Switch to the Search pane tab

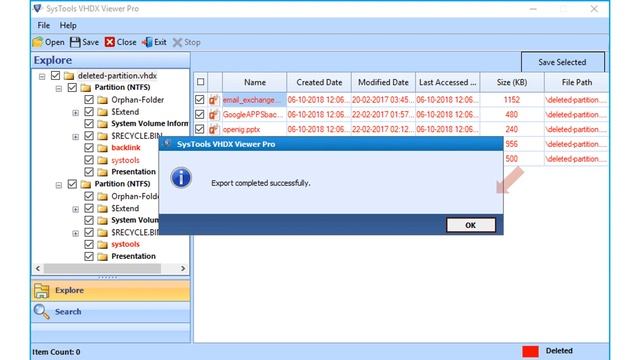(x=111, y=312)
